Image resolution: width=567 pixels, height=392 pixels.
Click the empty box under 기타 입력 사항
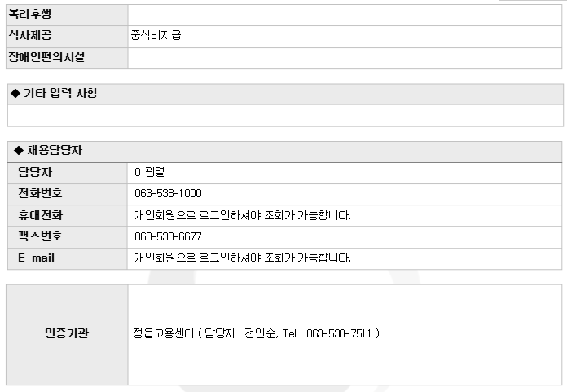pyautogui.click(x=284, y=115)
